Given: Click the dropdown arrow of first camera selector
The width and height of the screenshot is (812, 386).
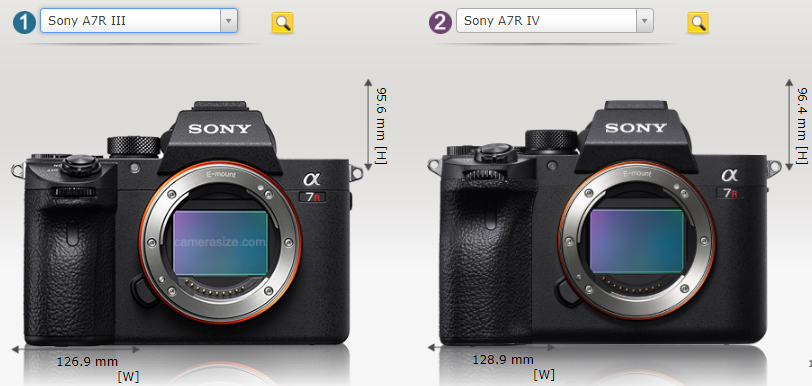Looking at the screenshot, I should [228, 21].
